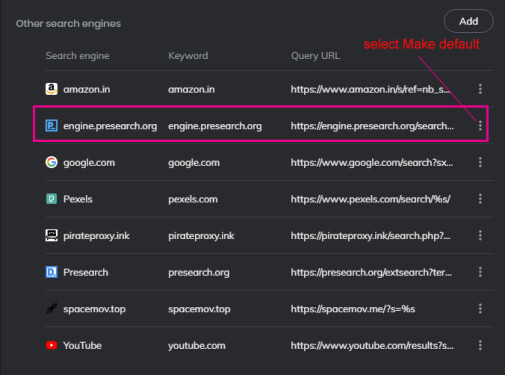The height and width of the screenshot is (375, 505).
Task: Click the pirateproxy.ink keyword cell
Action: click(x=201, y=236)
